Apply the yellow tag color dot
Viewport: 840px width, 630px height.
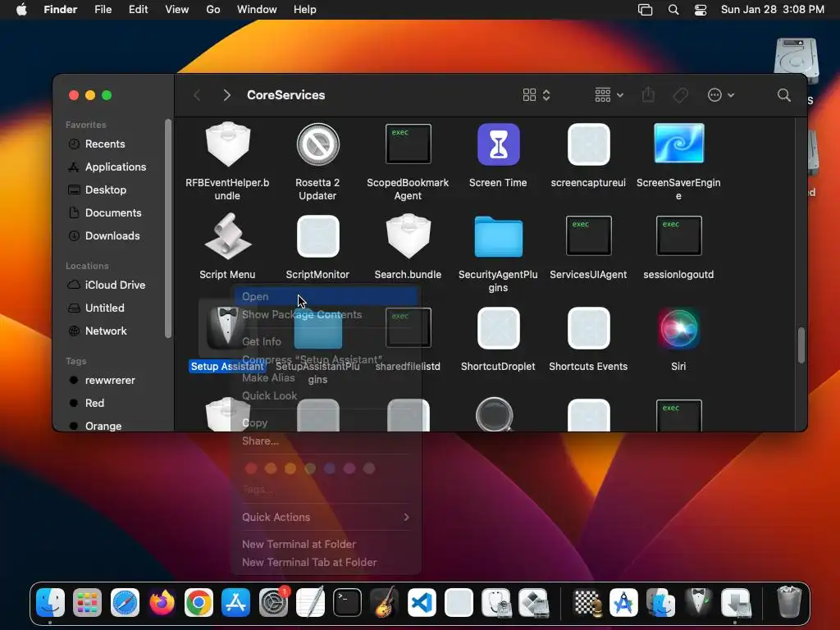[x=290, y=468]
